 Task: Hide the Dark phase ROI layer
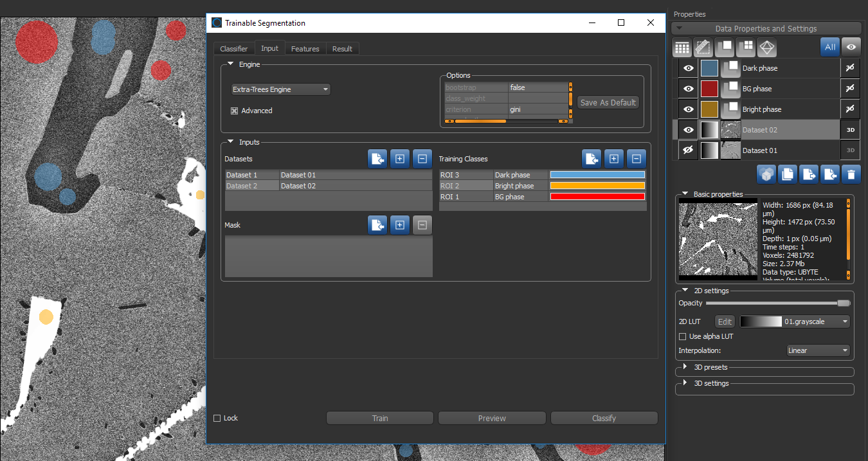click(x=688, y=68)
